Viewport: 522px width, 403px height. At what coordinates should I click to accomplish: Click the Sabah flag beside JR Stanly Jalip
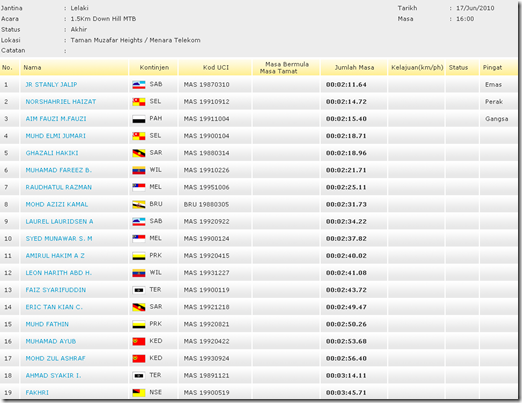tap(139, 85)
